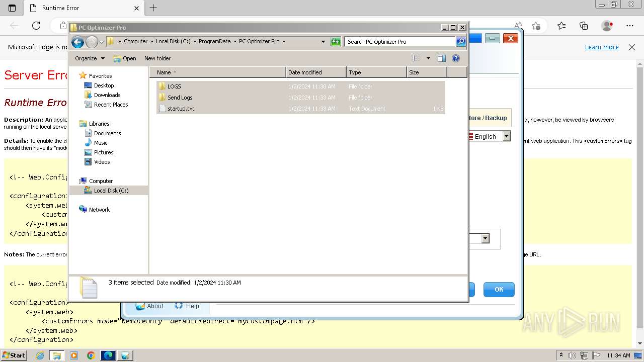Click the green Refresh button in the address bar
The height and width of the screenshot is (362, 644).
point(336,42)
